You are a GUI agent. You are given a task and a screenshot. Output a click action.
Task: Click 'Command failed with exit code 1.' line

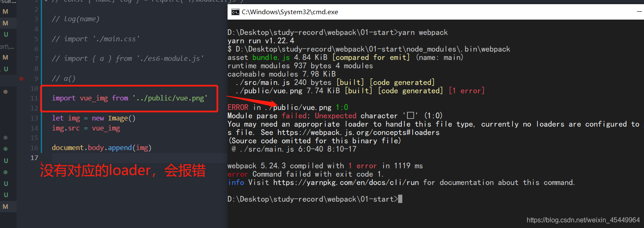pyautogui.click(x=318, y=174)
